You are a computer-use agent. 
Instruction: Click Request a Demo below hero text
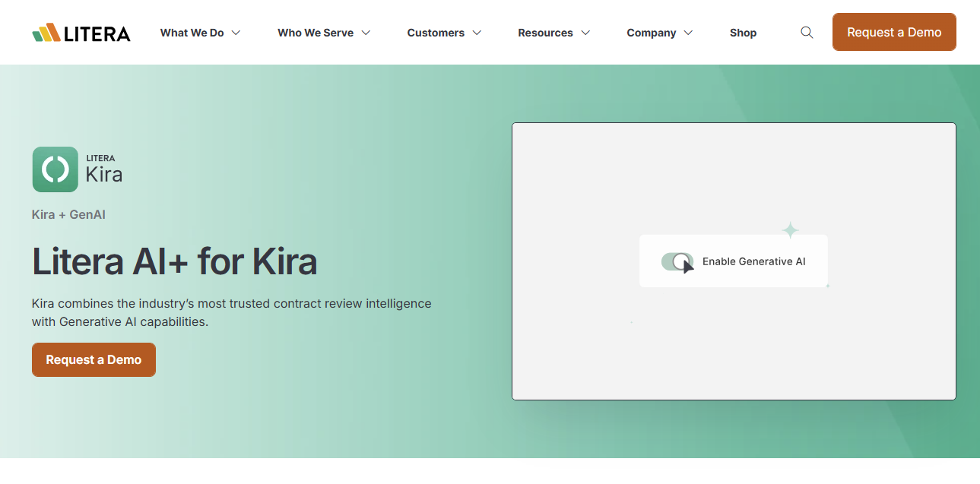94,359
